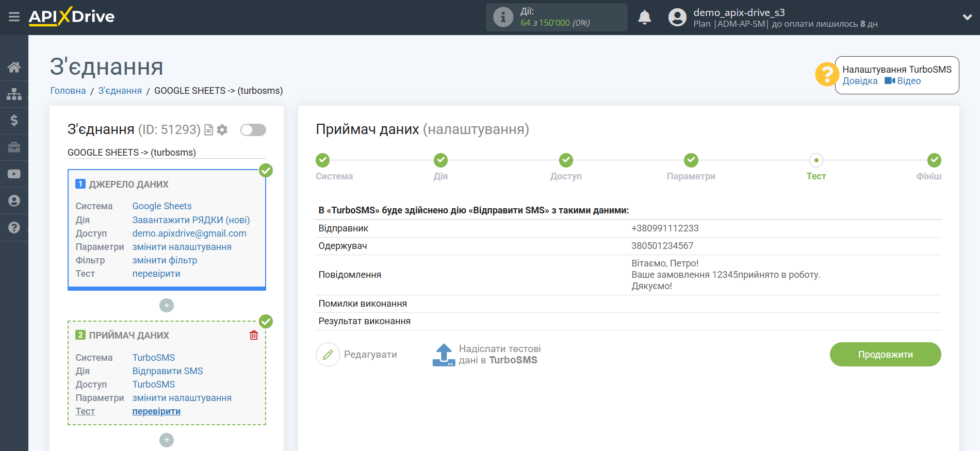Edit the connection name field
The image size is (980, 451).
(167, 153)
